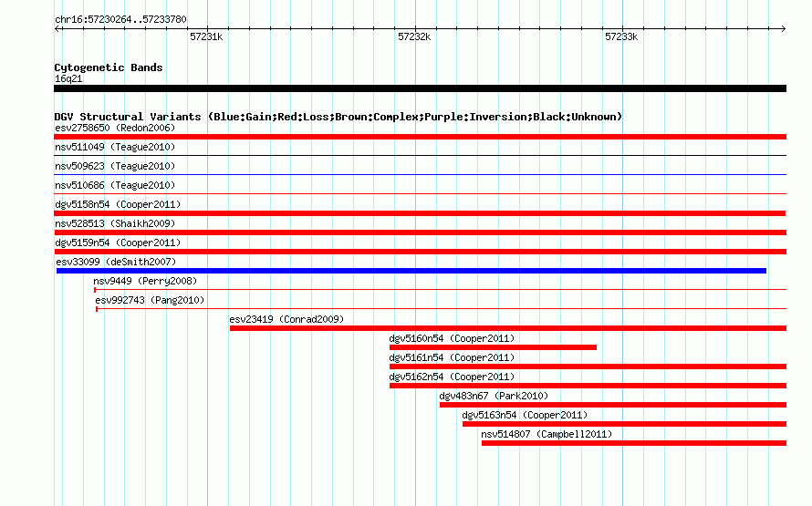Image resolution: width=812 pixels, height=506 pixels.
Task: Click the left arrowhead of the ruler
Action: coord(57,28)
